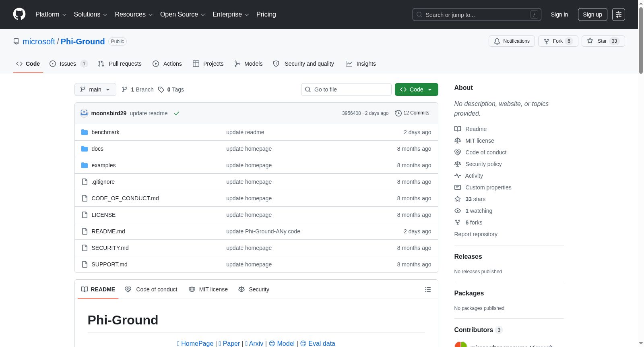Click the pulse icon beside Activity
The height and width of the screenshot is (347, 644).
click(458, 176)
